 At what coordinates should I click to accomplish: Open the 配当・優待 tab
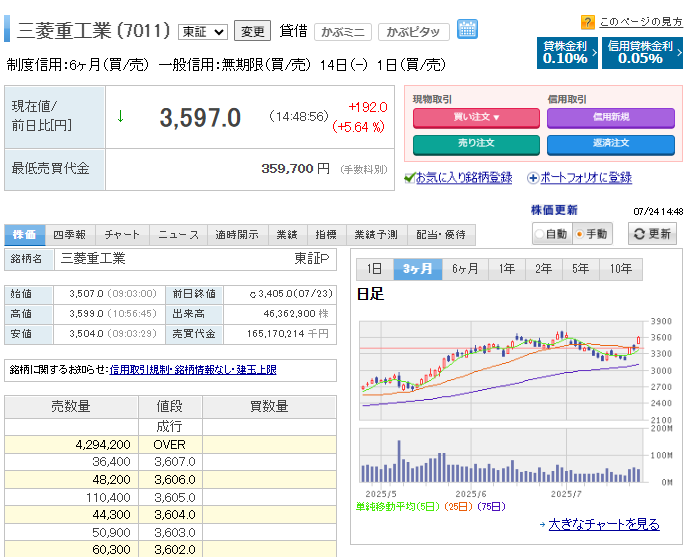441,235
